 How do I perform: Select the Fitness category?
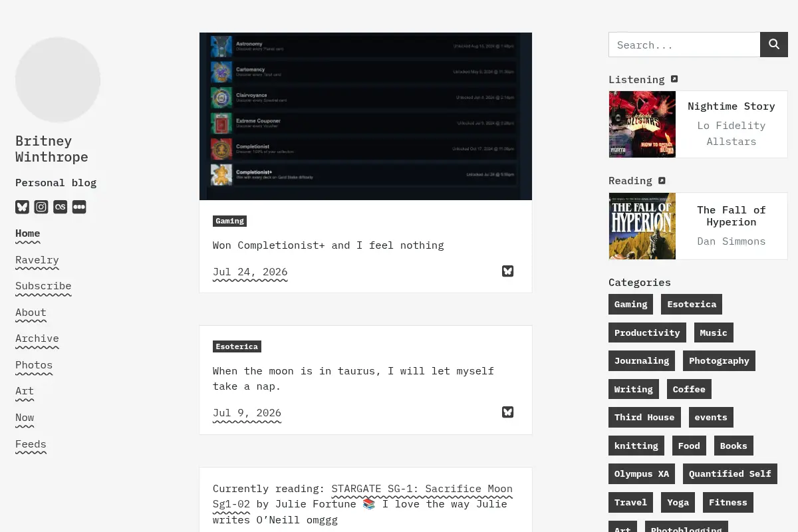pyautogui.click(x=728, y=502)
